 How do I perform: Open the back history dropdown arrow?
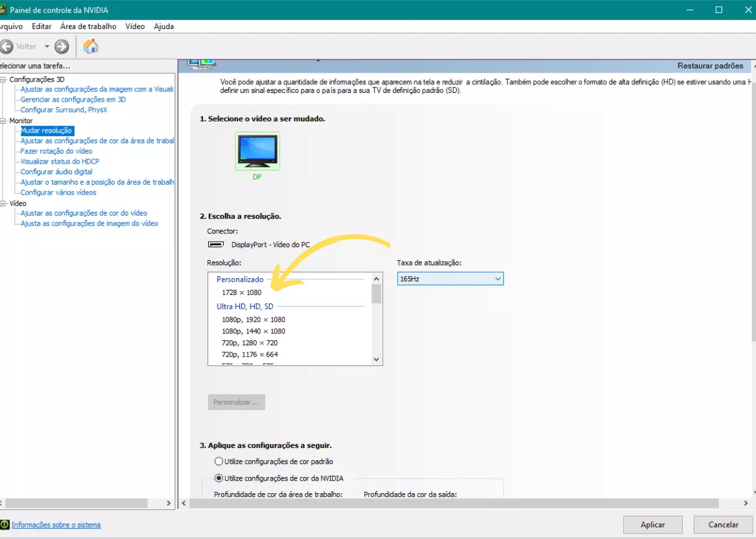[x=46, y=46]
